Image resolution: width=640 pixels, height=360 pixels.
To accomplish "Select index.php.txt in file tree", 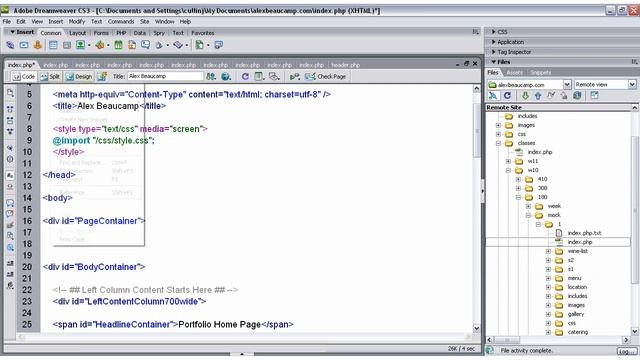I will 584,233.
